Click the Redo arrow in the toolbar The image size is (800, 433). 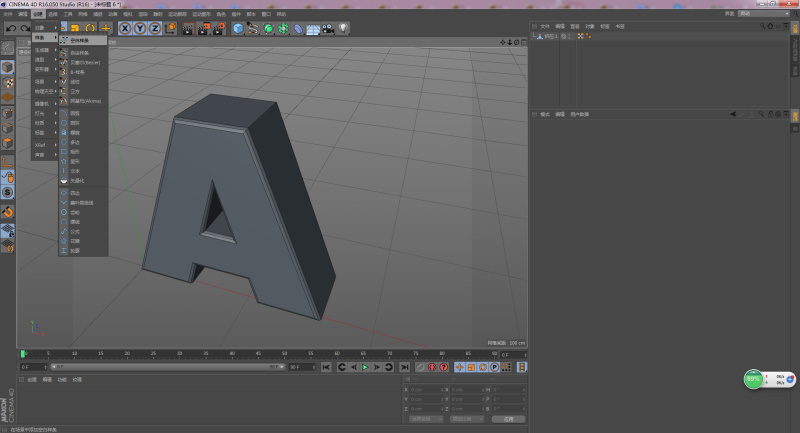point(24,29)
